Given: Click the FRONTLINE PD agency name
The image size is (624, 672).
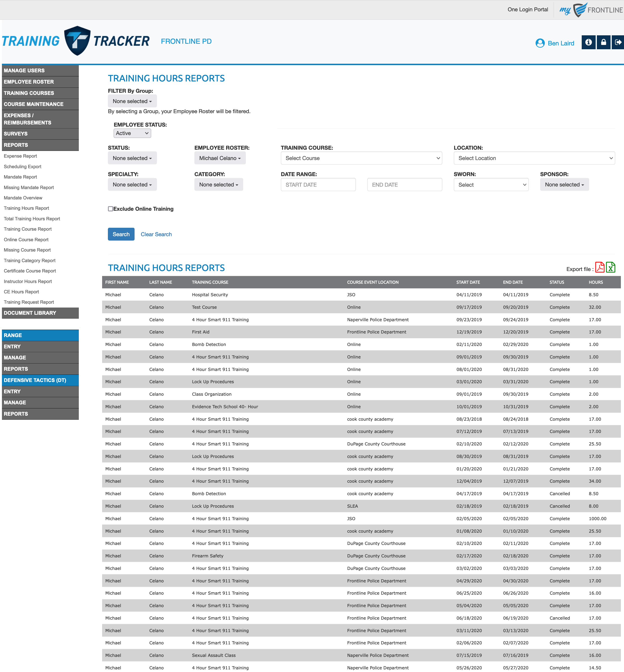Looking at the screenshot, I should point(186,41).
